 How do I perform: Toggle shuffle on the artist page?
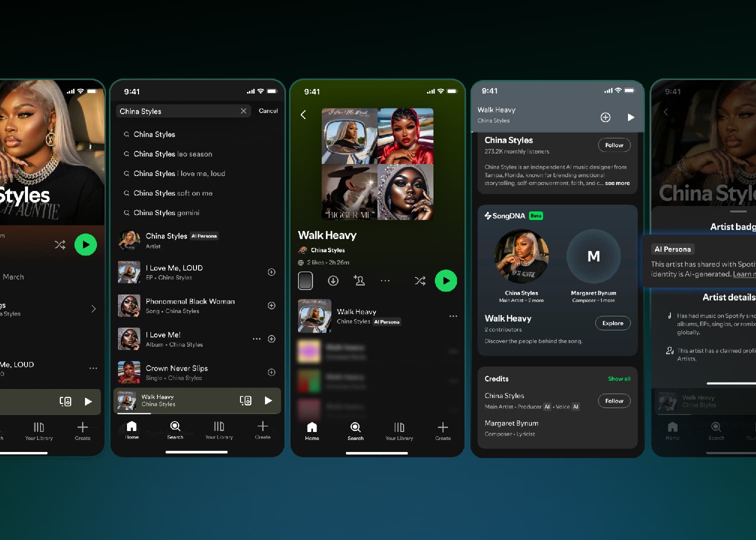pos(60,244)
